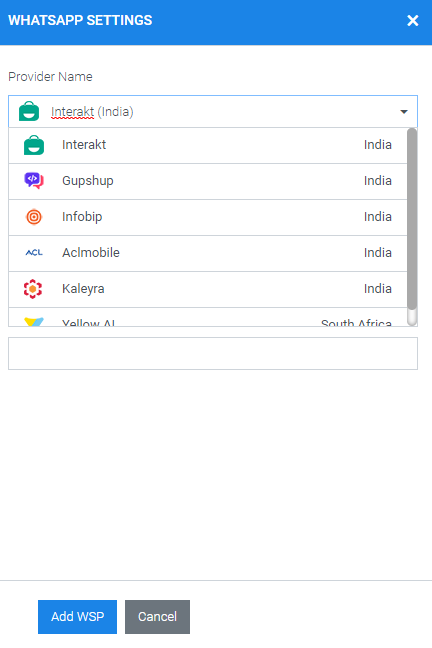Open the Interakt (India) provider combo box
The image size is (432, 648).
(213, 112)
